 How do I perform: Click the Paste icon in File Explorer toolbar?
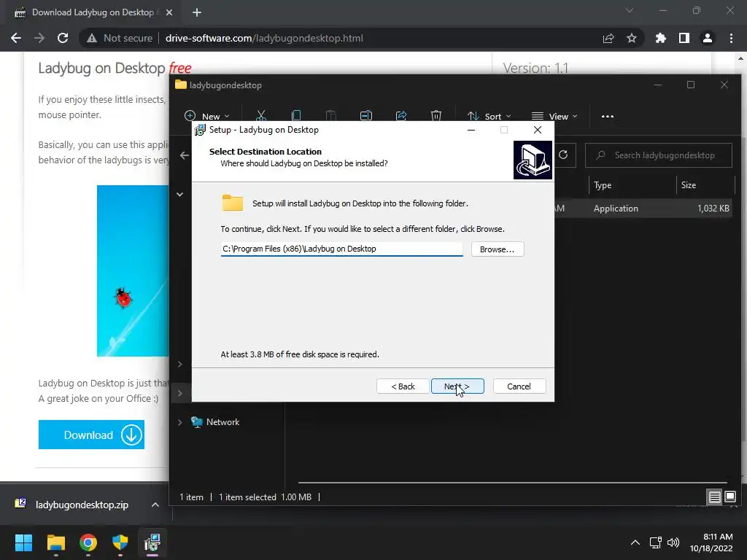(x=330, y=116)
